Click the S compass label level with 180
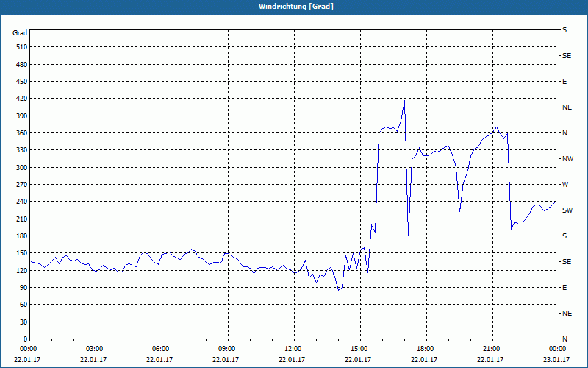Viewport: 588px width, 368px height. [x=564, y=236]
